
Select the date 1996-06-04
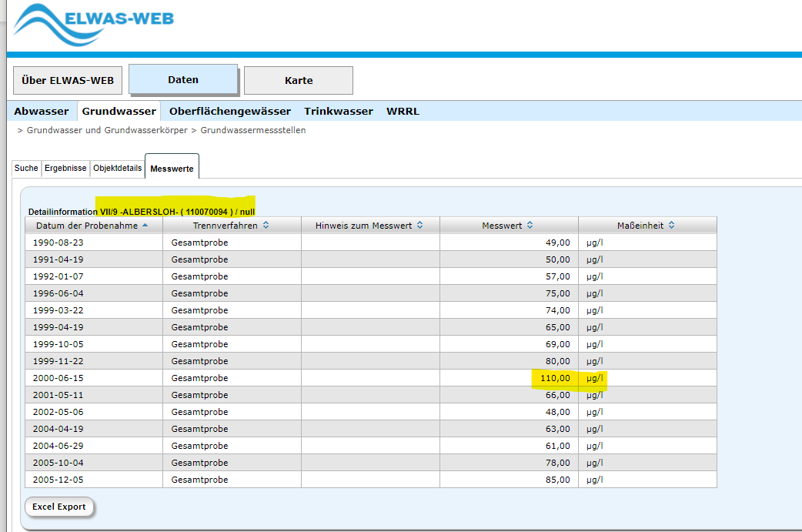tap(58, 293)
